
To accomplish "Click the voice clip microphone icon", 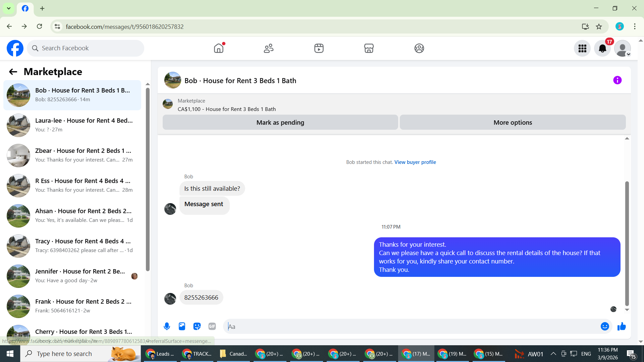I will point(167,326).
